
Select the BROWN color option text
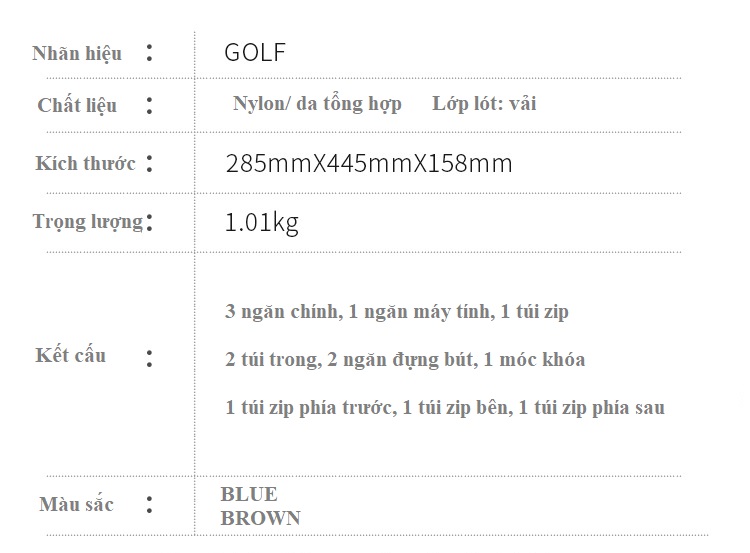[260, 518]
